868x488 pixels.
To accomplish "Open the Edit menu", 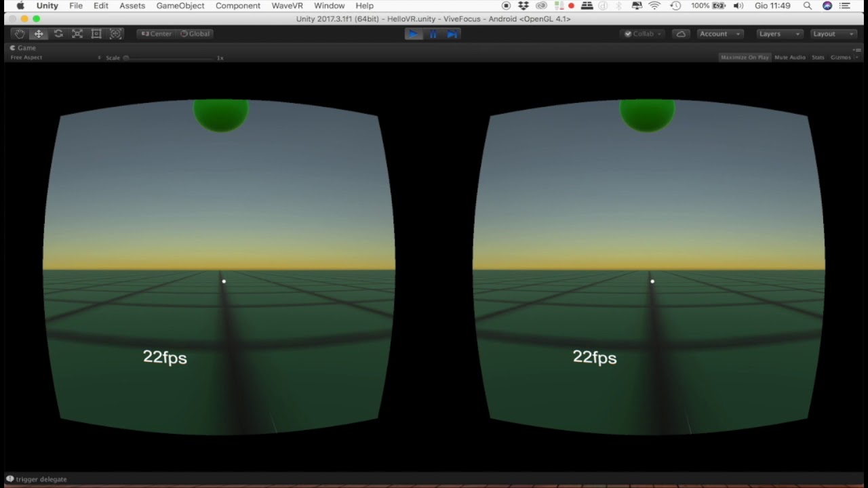I will pyautogui.click(x=101, y=5).
